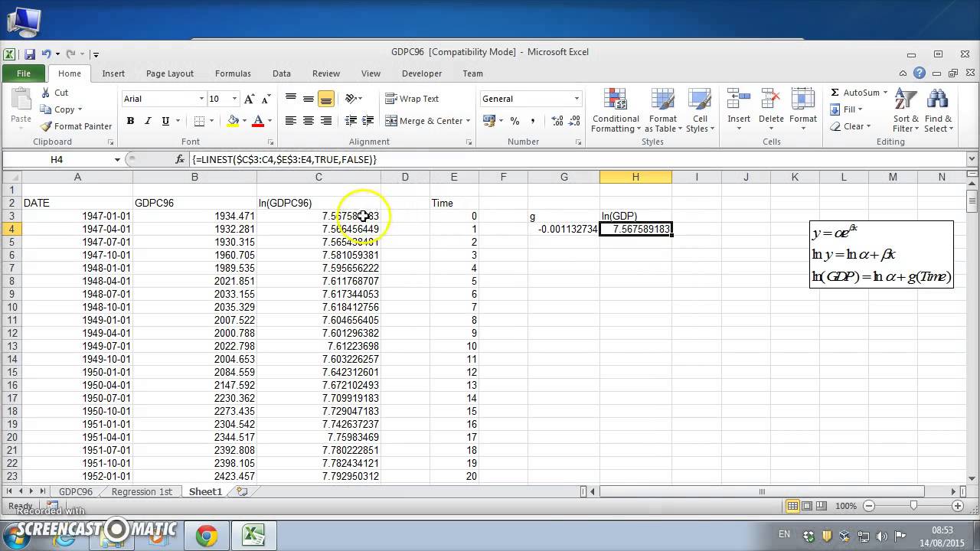
Task: Open the Formulas ribbon tab
Action: pyautogui.click(x=233, y=73)
